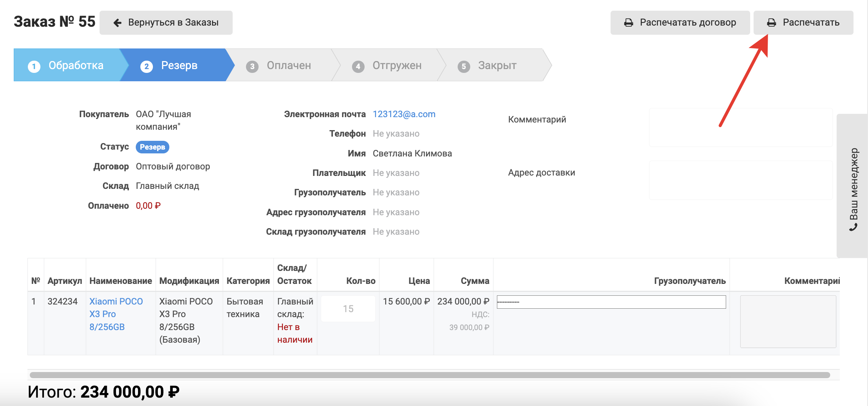Click the Цена column header
Image resolution: width=868 pixels, height=406 pixels.
pyautogui.click(x=419, y=281)
